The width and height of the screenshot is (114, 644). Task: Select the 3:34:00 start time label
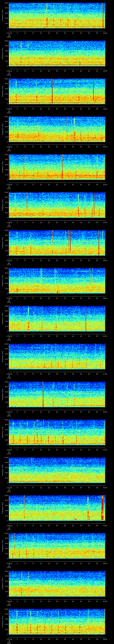[x=9, y=147]
